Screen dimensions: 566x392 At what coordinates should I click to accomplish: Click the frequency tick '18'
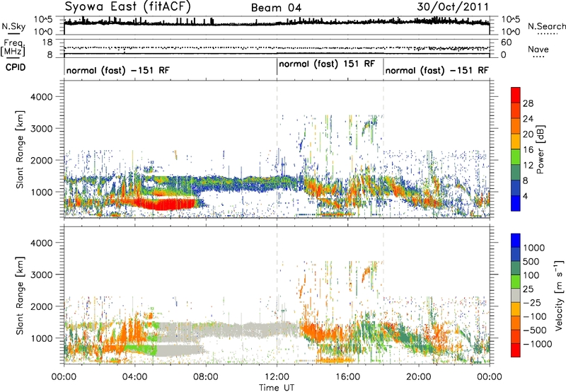(x=47, y=42)
